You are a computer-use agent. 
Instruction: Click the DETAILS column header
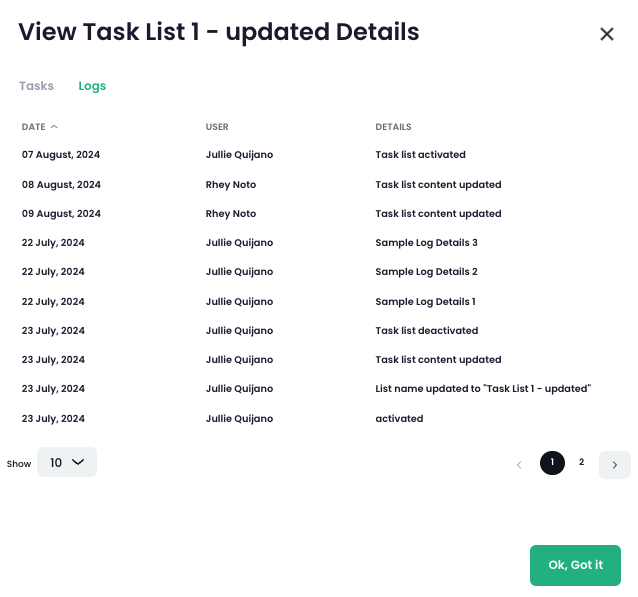pos(393,127)
